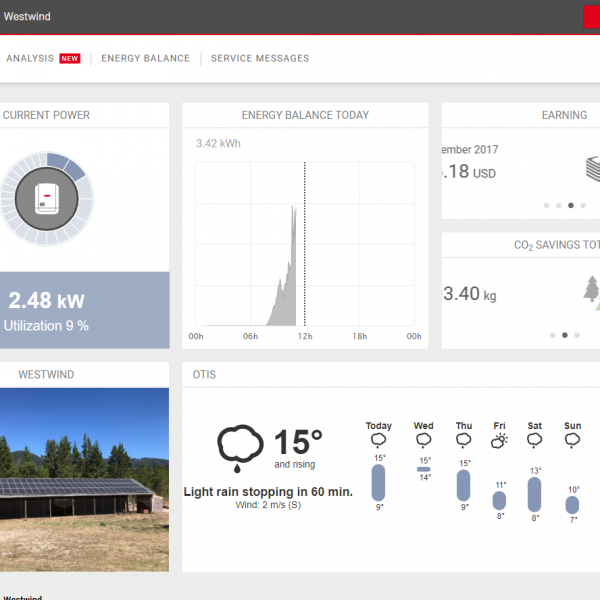The height and width of the screenshot is (600, 600).
Task: Select fourth dot in Earning carousel
Action: tap(583, 205)
